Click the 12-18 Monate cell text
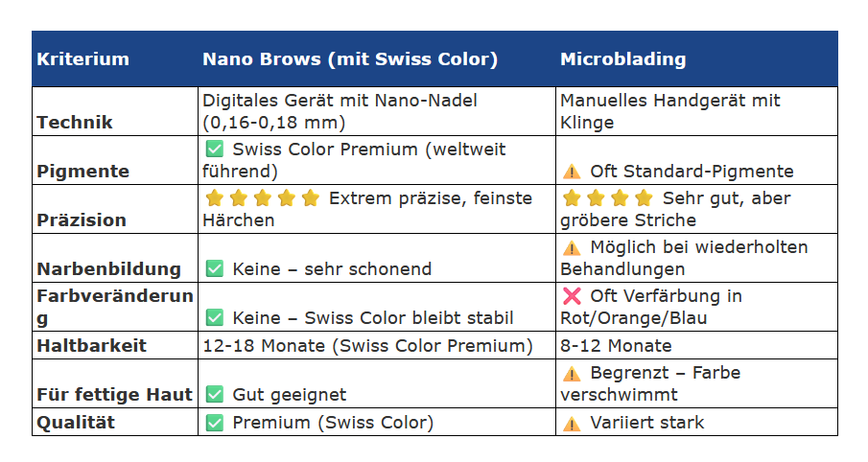The image size is (868, 462). pos(367,346)
